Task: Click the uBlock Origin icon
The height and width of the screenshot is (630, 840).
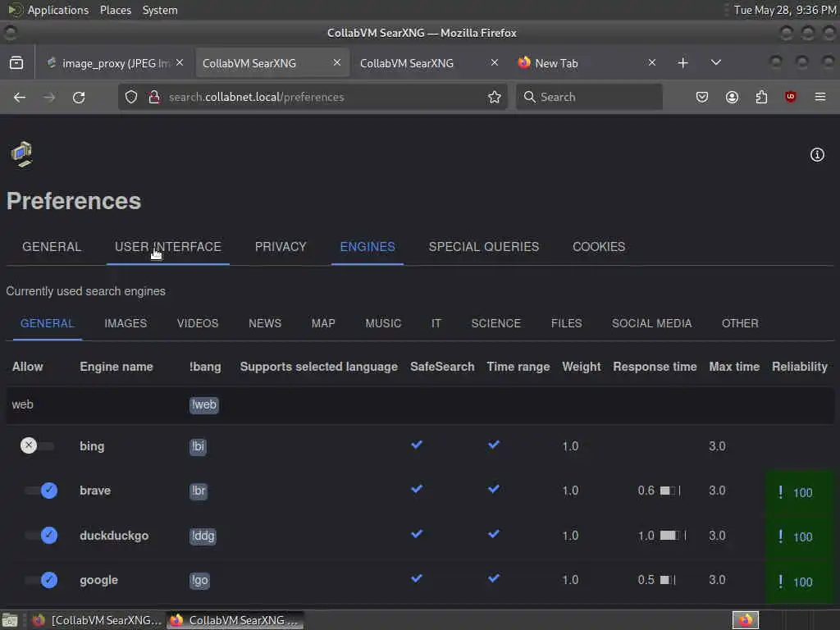Action: [790, 97]
